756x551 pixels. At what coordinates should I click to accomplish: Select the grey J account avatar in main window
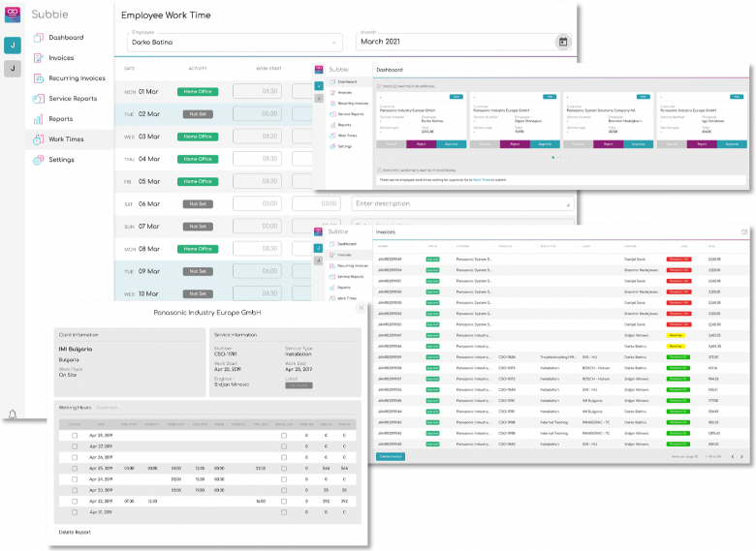click(x=13, y=69)
